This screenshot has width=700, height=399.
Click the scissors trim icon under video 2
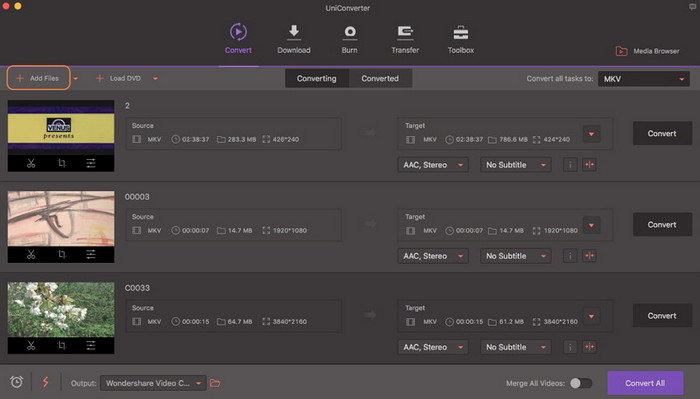pos(31,163)
